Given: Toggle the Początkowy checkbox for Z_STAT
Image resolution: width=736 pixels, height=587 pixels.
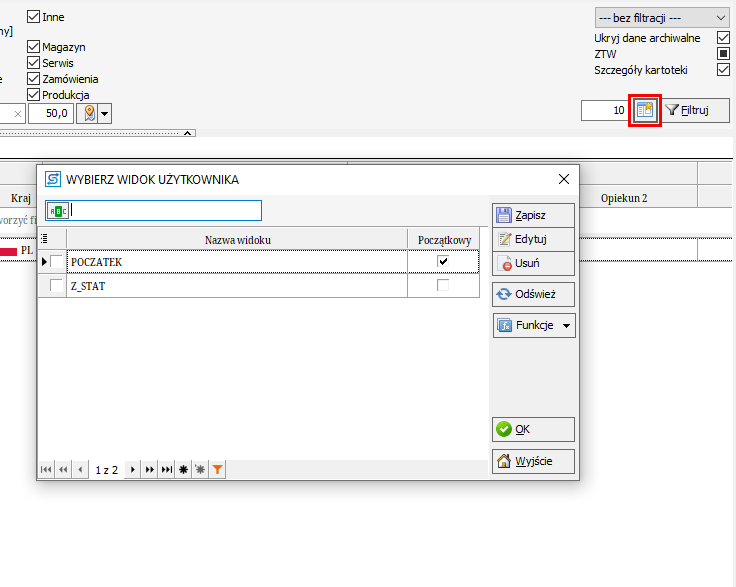Looking at the screenshot, I should click(x=443, y=286).
